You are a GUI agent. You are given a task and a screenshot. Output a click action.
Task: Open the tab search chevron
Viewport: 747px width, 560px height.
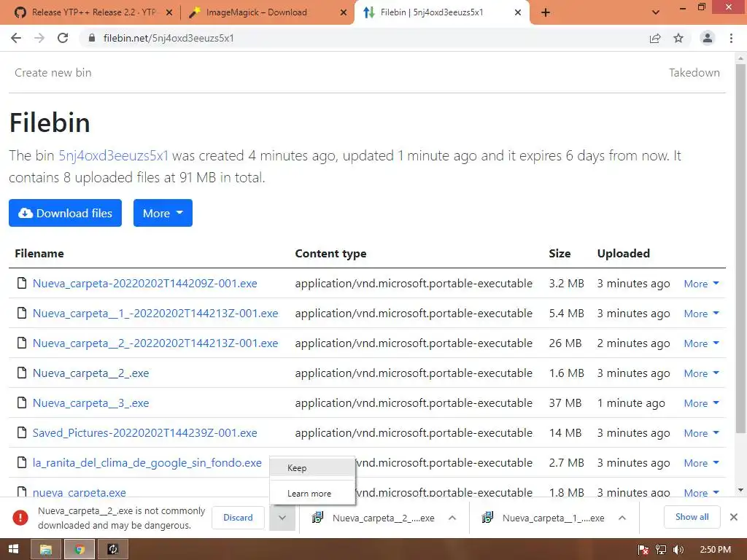[656, 12]
